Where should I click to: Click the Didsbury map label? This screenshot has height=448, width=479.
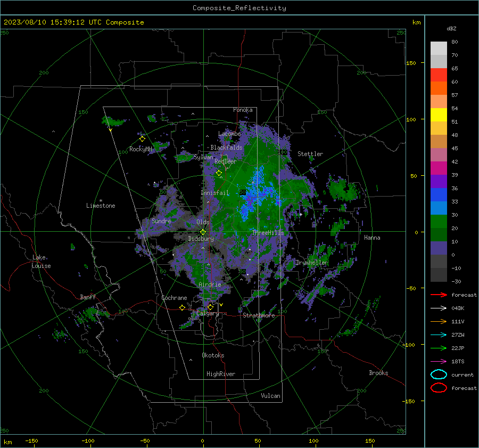[x=201, y=239]
